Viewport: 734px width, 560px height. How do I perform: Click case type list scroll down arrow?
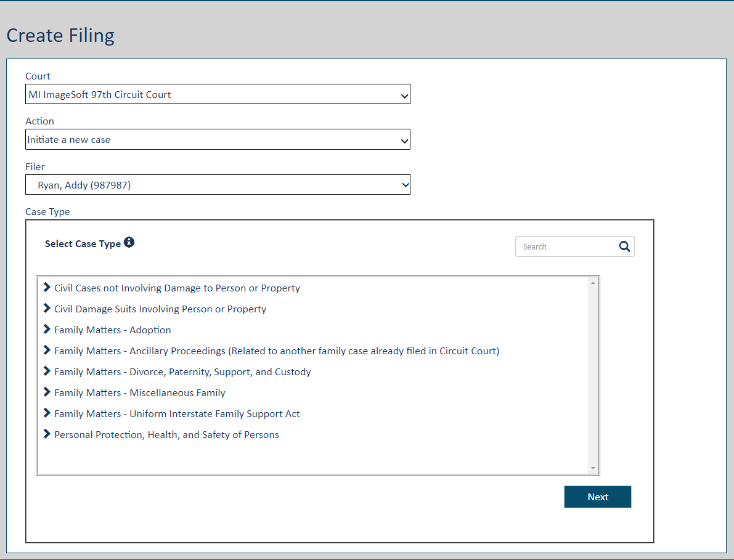593,468
